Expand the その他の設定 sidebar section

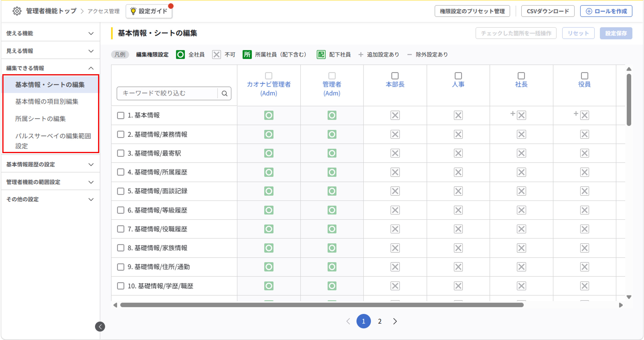pyautogui.click(x=50, y=199)
